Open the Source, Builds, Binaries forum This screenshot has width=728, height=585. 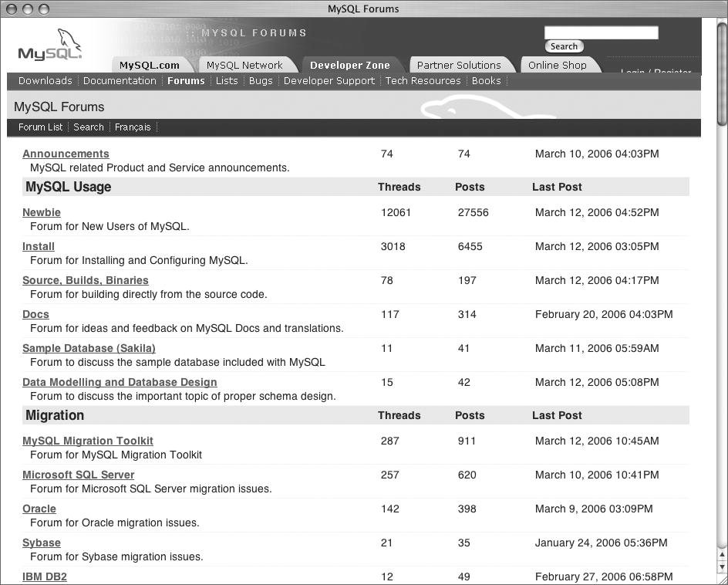click(x=86, y=280)
